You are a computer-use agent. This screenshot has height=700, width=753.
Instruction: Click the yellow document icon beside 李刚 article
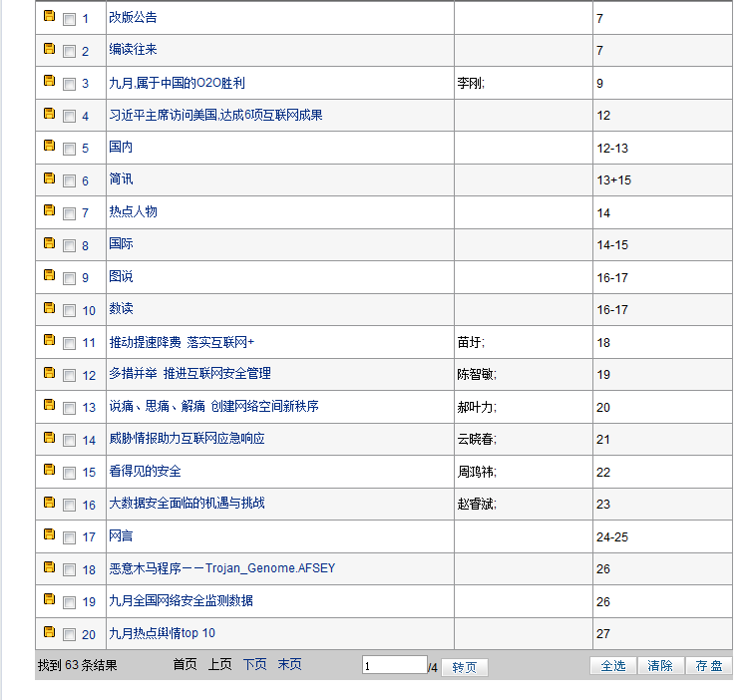(x=49, y=81)
